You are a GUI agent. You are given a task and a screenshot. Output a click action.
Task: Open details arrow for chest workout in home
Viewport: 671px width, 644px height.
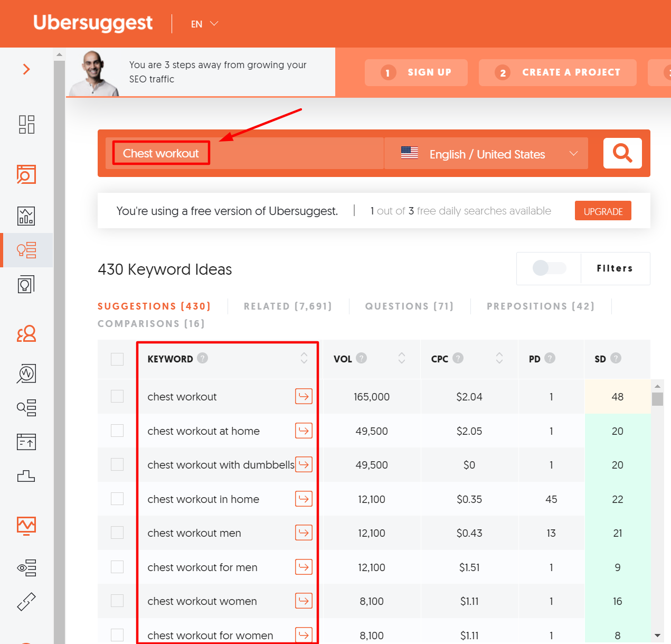(304, 499)
